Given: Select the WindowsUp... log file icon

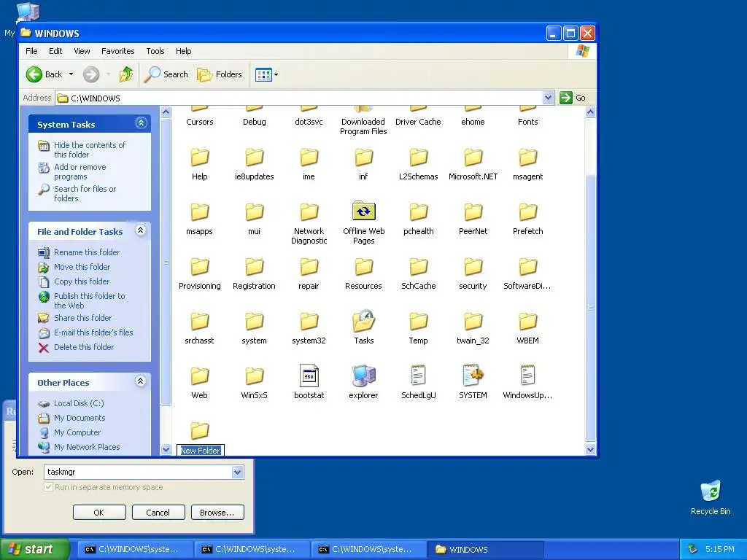Looking at the screenshot, I should point(528,376).
